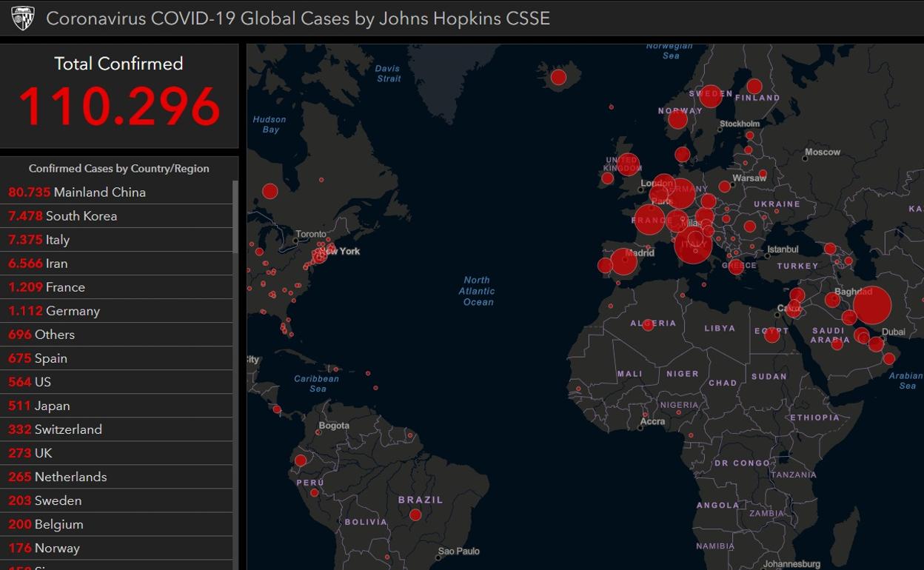924x570 pixels.
Task: Select the Japan row in the list
Action: pos(116,406)
